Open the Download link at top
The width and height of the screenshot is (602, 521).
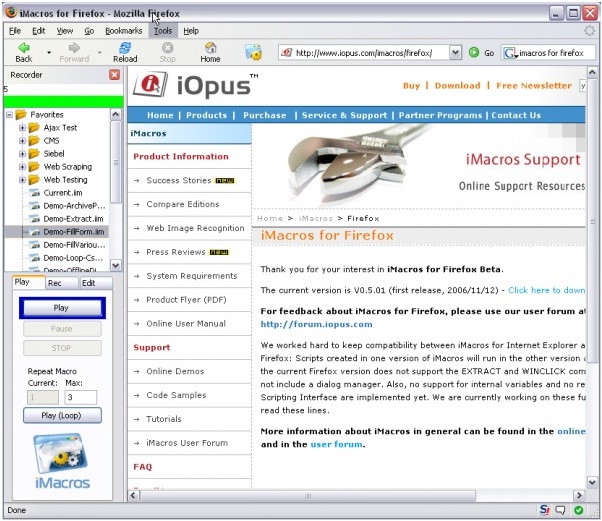click(x=457, y=86)
